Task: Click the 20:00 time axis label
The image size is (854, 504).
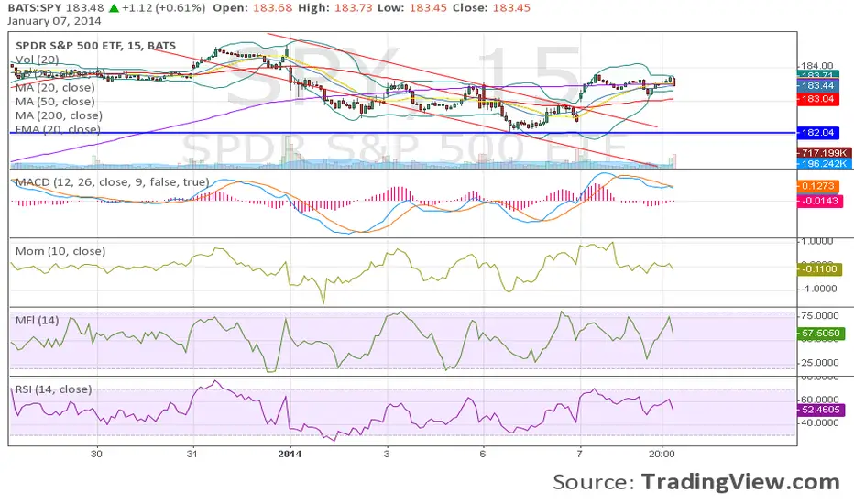Action: pos(662,454)
